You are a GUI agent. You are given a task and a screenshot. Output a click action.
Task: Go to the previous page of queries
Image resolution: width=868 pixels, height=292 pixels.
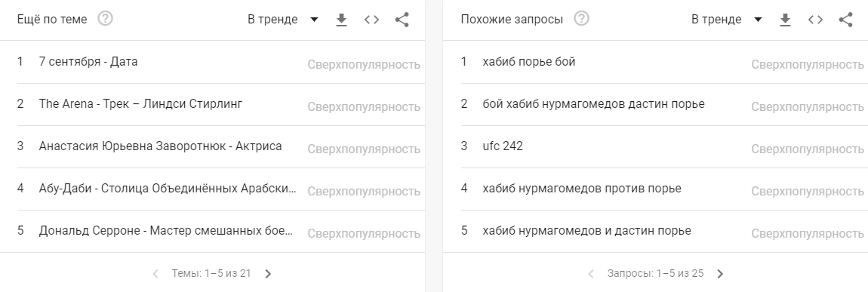pos(591,273)
